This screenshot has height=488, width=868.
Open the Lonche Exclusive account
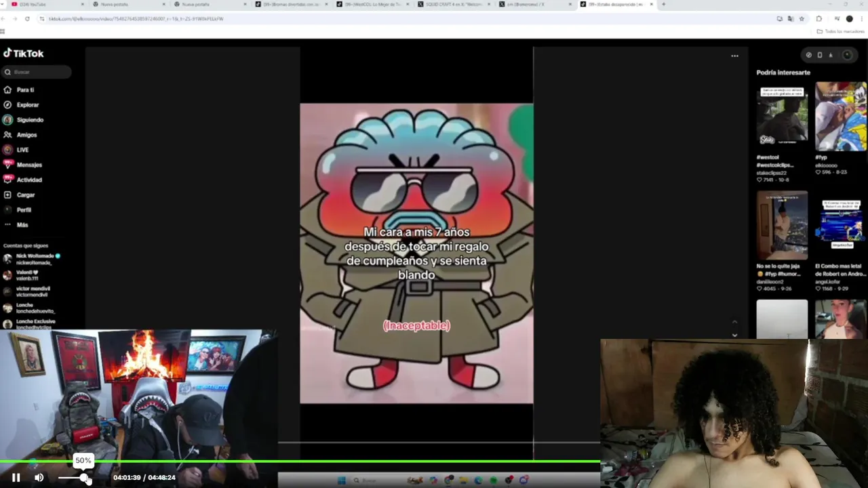29,324
